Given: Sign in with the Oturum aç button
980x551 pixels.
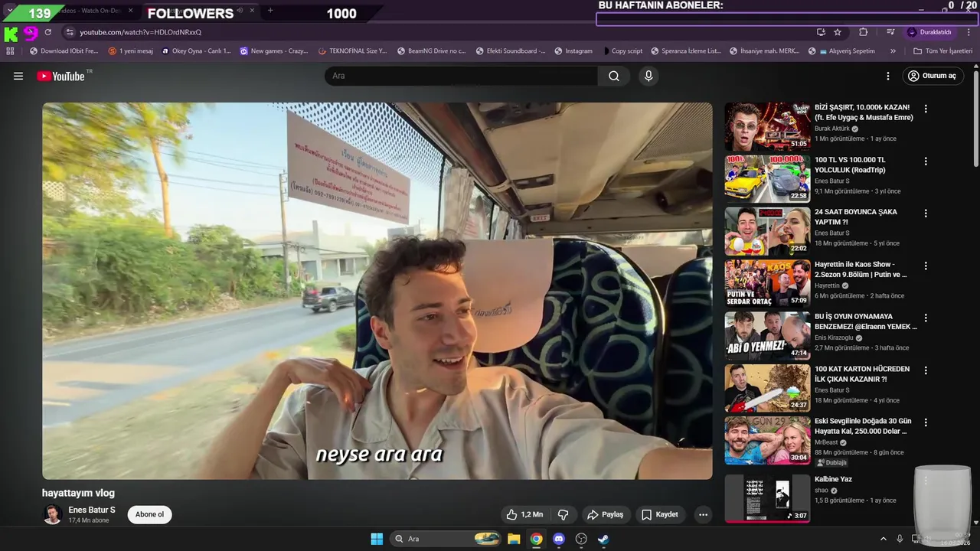Looking at the screenshot, I should [932, 76].
